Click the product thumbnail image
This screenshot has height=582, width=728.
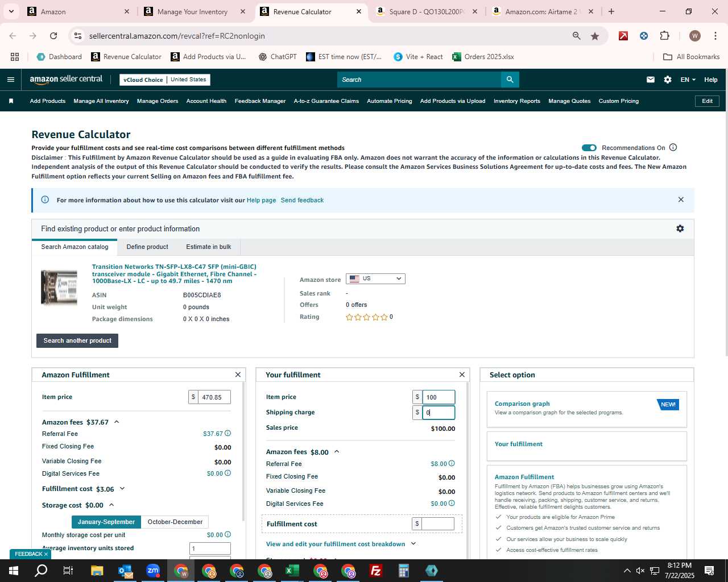click(x=59, y=288)
